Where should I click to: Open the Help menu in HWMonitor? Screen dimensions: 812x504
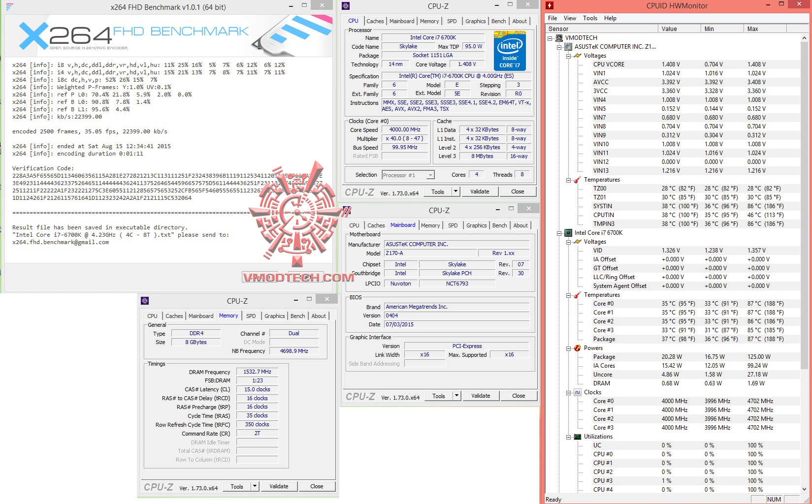(610, 18)
